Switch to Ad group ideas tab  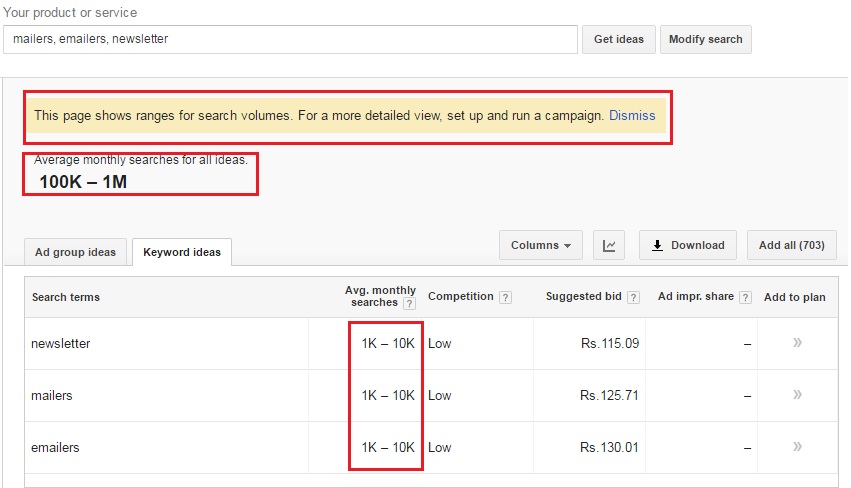point(75,252)
